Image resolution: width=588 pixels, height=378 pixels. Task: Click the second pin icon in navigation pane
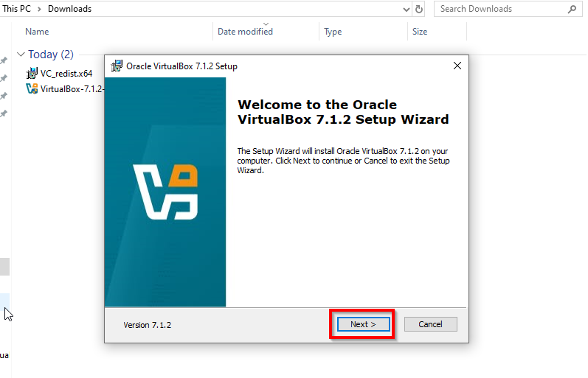(4, 78)
